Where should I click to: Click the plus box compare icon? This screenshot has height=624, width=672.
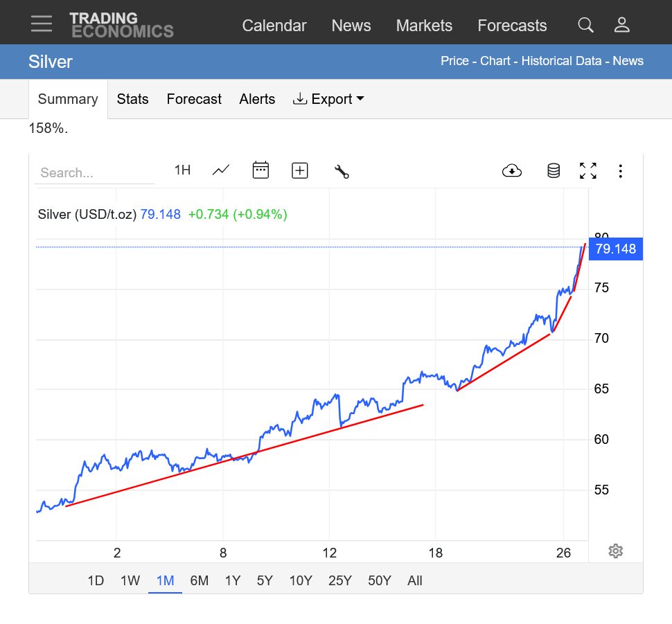click(x=299, y=170)
